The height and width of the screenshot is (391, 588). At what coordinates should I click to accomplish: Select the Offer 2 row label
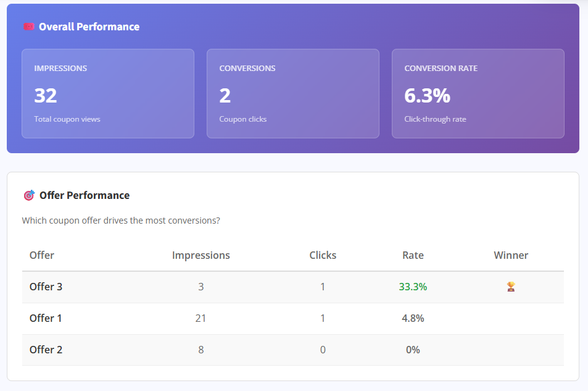(x=46, y=350)
